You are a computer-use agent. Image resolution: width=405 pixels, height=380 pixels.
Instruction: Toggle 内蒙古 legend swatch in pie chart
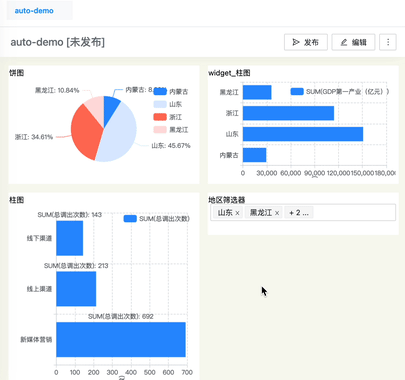160,91
